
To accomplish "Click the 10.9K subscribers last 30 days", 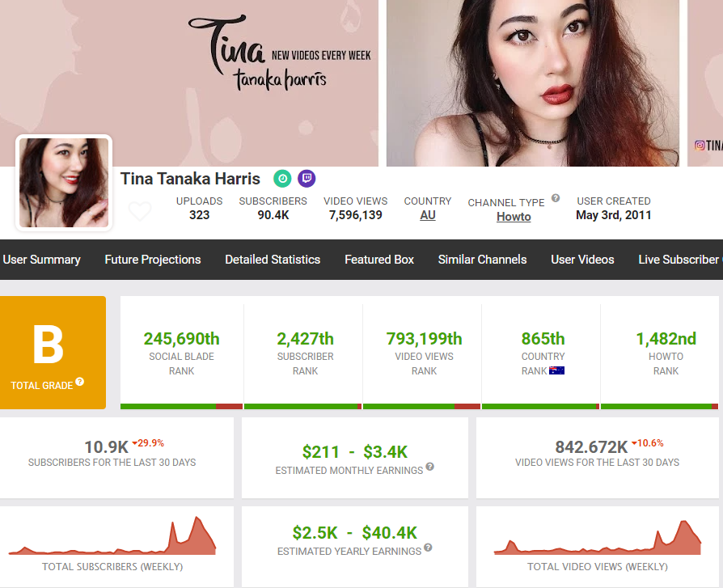I will [106, 447].
